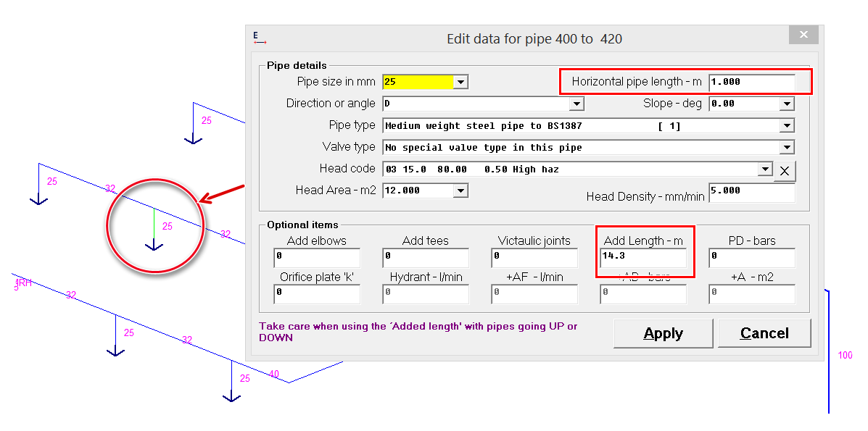This screenshot has width=868, height=431.
Task: Click the Add tees input box
Action: (426, 257)
